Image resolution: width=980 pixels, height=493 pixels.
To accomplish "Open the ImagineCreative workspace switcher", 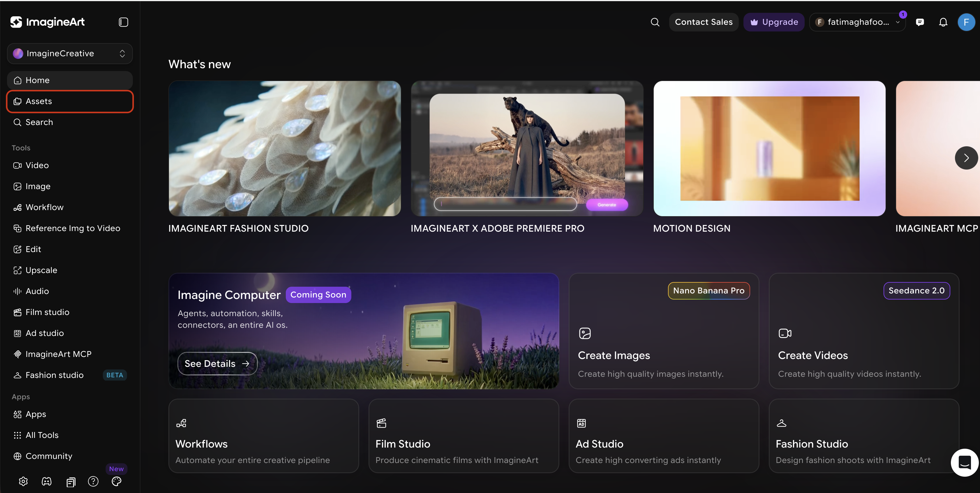I will point(70,53).
